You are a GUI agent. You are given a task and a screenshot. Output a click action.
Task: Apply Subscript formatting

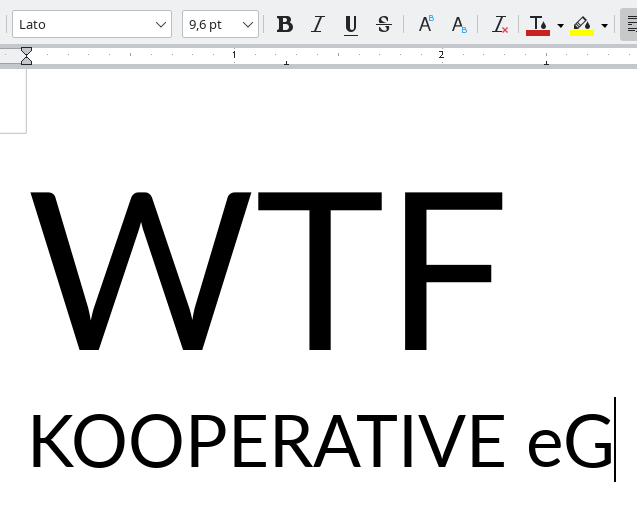[x=459, y=24]
